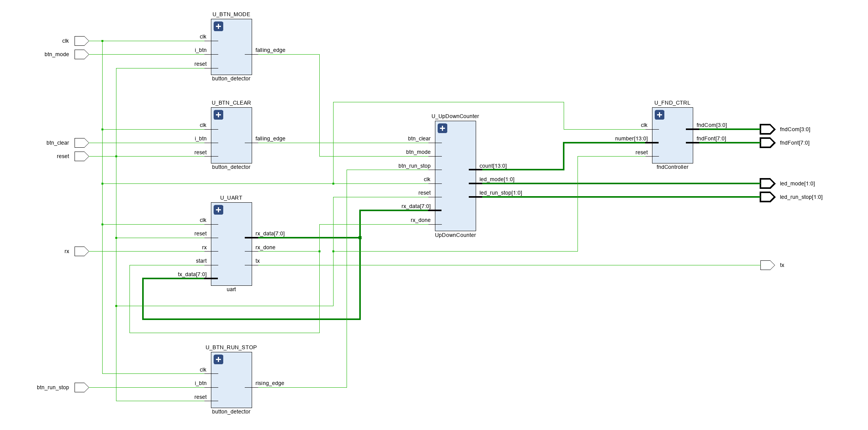
Task: Select the count[13:0] pin label
Action: click(493, 166)
